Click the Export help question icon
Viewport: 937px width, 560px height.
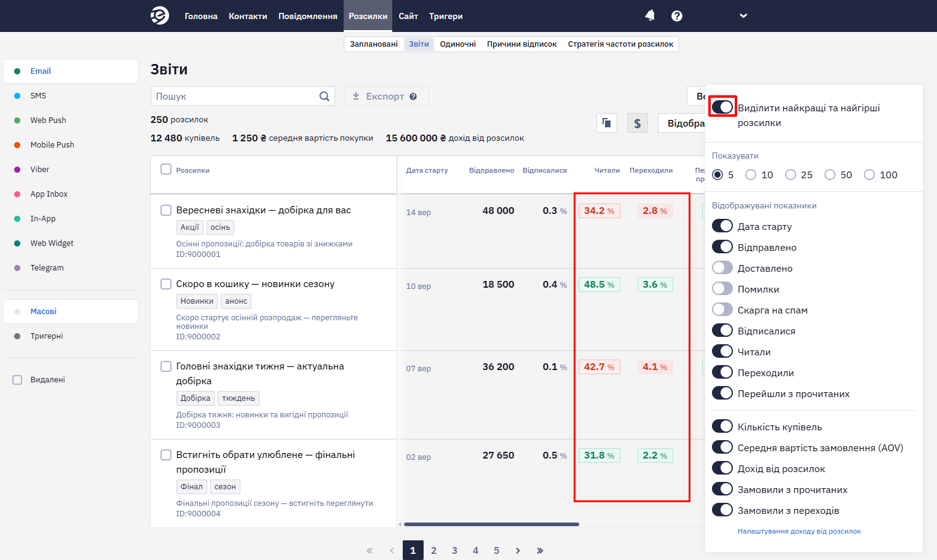(x=413, y=97)
